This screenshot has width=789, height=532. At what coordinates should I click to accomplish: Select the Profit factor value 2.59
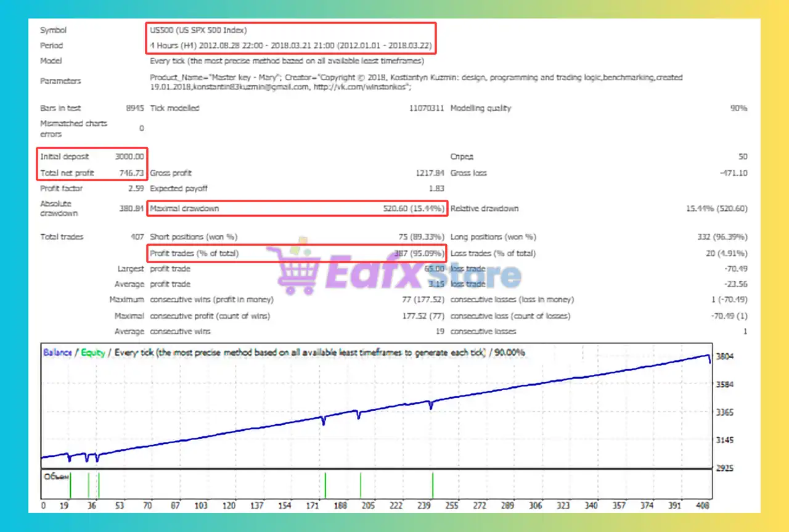pyautogui.click(x=137, y=188)
